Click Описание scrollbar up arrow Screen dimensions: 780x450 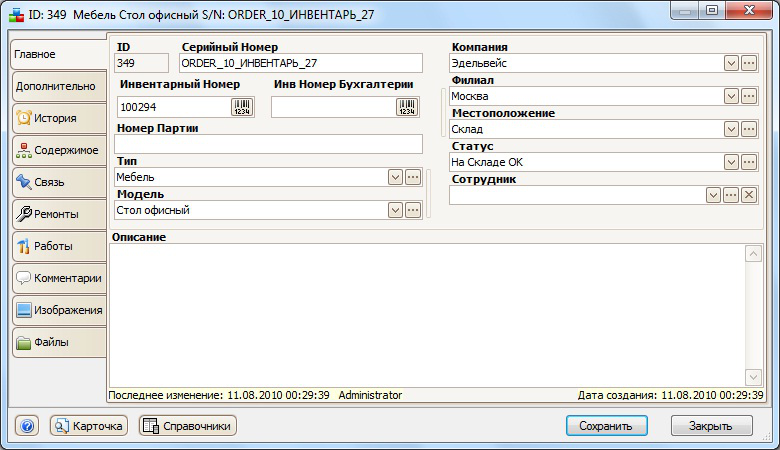[x=753, y=254]
